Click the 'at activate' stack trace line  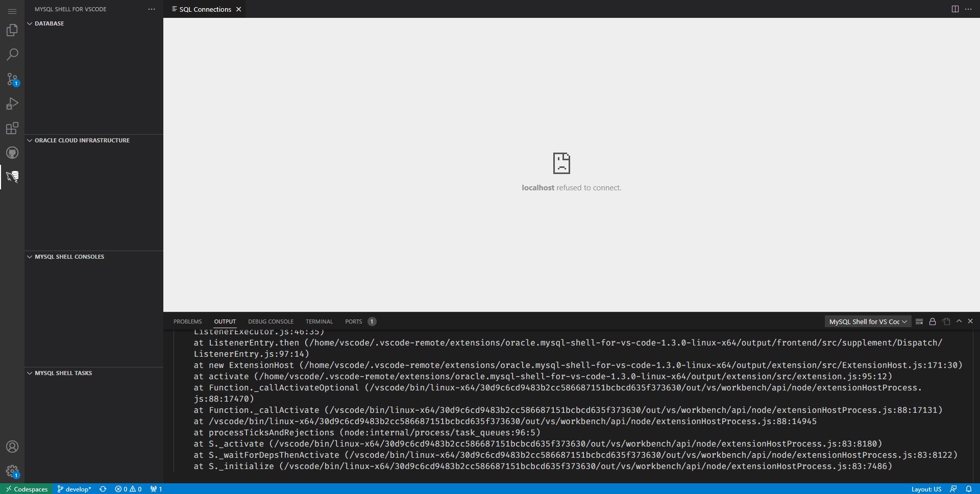point(543,377)
